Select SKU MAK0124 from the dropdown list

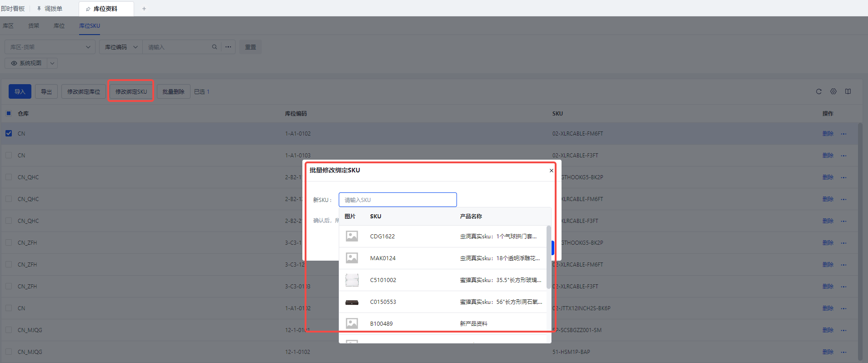(x=443, y=258)
